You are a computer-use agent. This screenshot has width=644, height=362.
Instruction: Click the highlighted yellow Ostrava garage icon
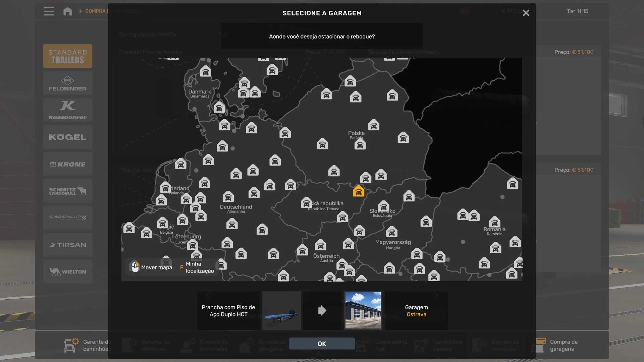(x=359, y=191)
